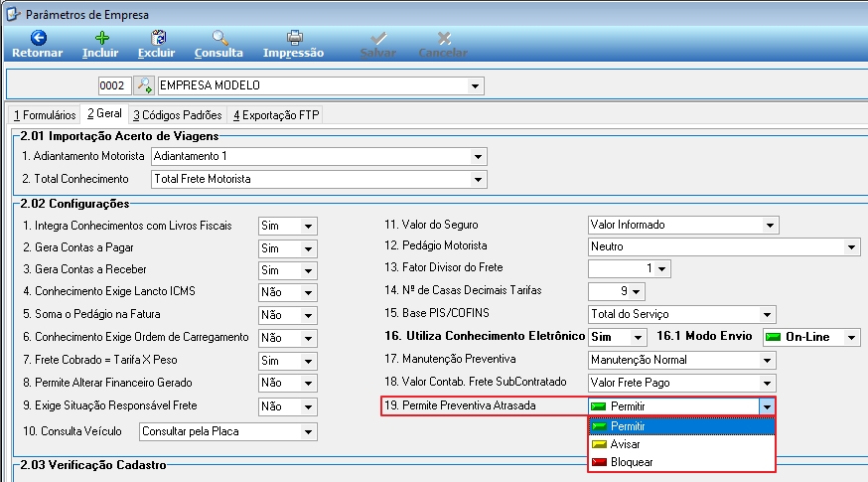Open Consulta magnifier icon
The width and height of the screenshot is (868, 482).
(219, 38)
